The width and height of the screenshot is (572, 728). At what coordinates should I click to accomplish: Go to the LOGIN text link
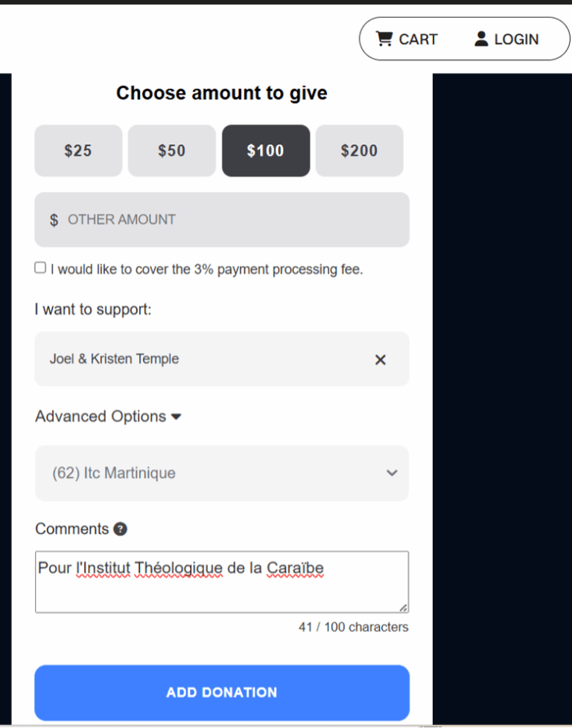[x=516, y=39]
